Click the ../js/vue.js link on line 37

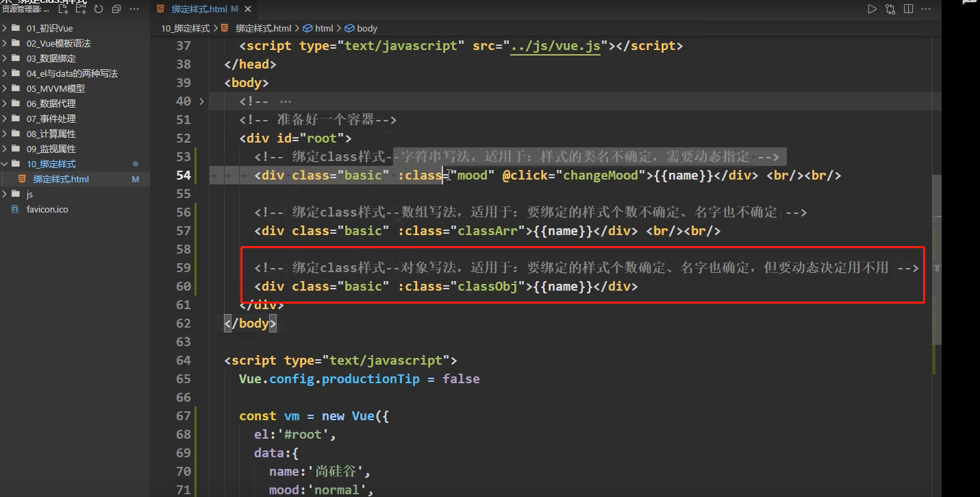[555, 46]
